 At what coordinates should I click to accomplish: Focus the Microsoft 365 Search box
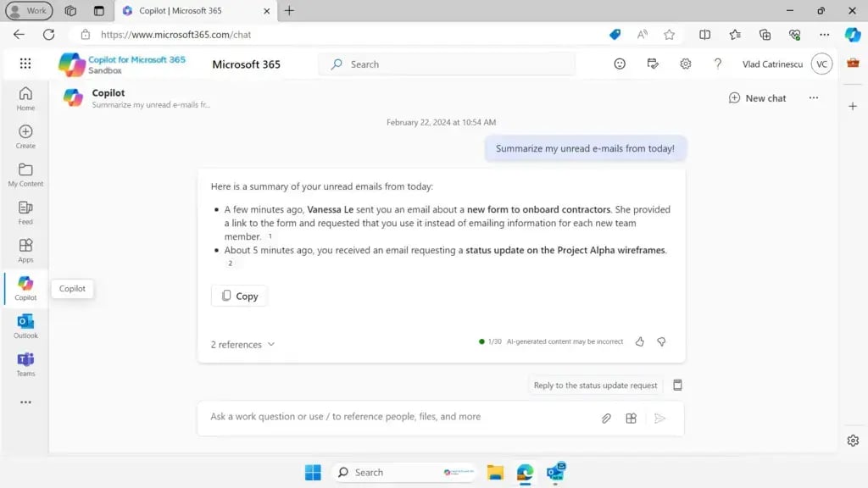click(x=447, y=64)
